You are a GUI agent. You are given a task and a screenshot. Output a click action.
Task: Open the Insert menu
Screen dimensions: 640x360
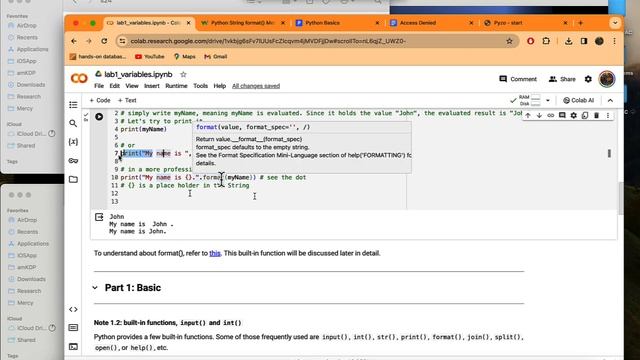[151, 86]
